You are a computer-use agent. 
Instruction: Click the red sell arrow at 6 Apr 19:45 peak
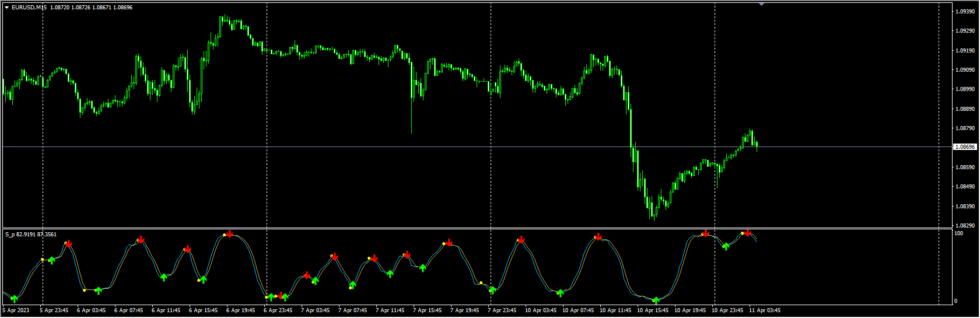point(229,234)
